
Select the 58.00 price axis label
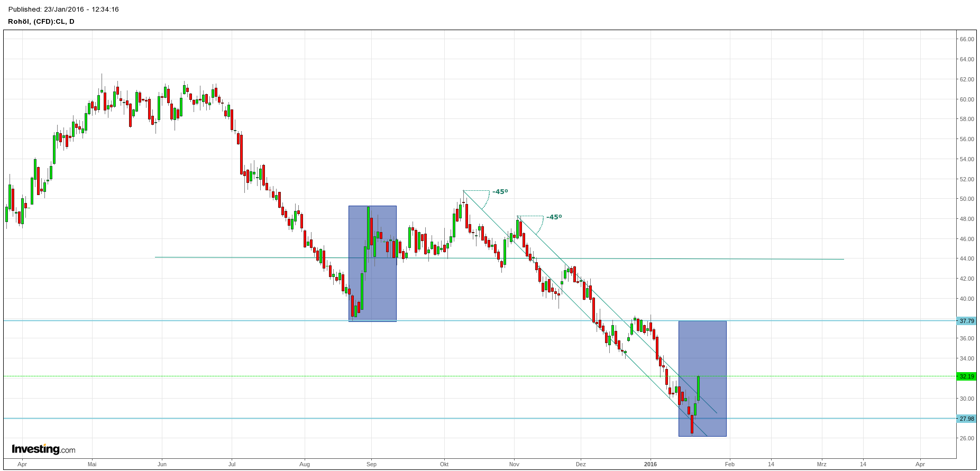tap(967, 119)
